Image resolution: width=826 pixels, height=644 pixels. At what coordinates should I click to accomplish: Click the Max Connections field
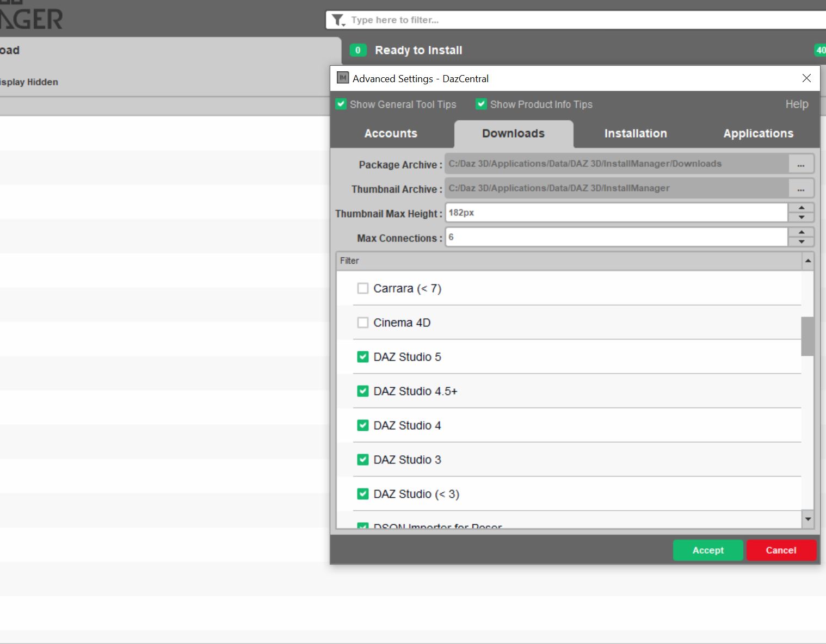point(617,237)
